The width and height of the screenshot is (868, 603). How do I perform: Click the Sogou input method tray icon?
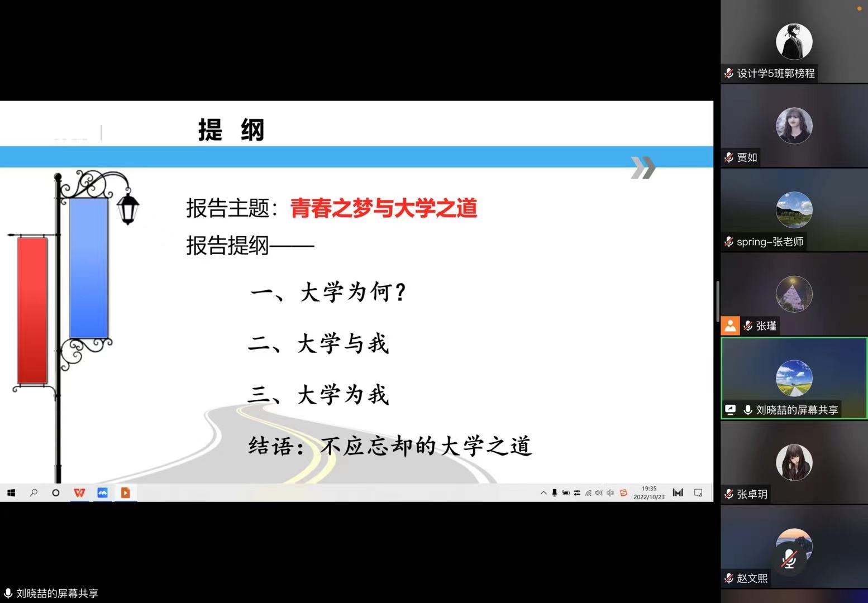coord(623,492)
